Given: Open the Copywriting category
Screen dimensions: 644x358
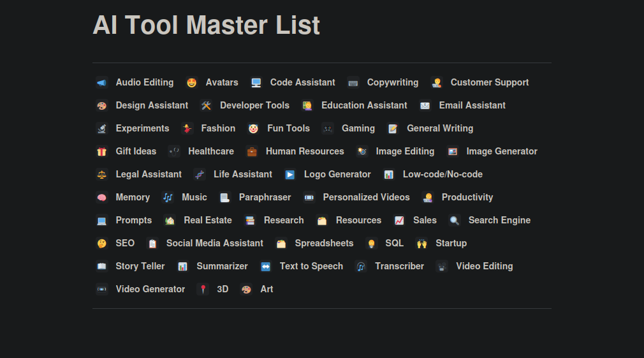Looking at the screenshot, I should click(x=393, y=82).
